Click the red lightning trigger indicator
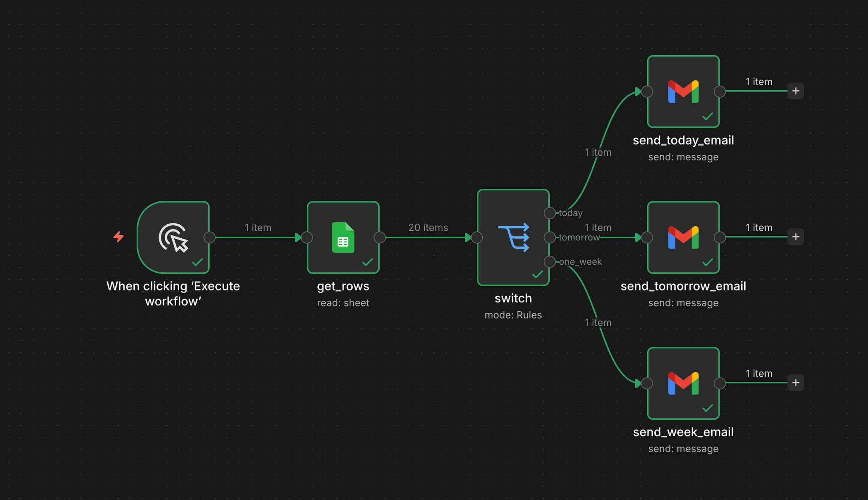This screenshot has width=868, height=500. 119,237
